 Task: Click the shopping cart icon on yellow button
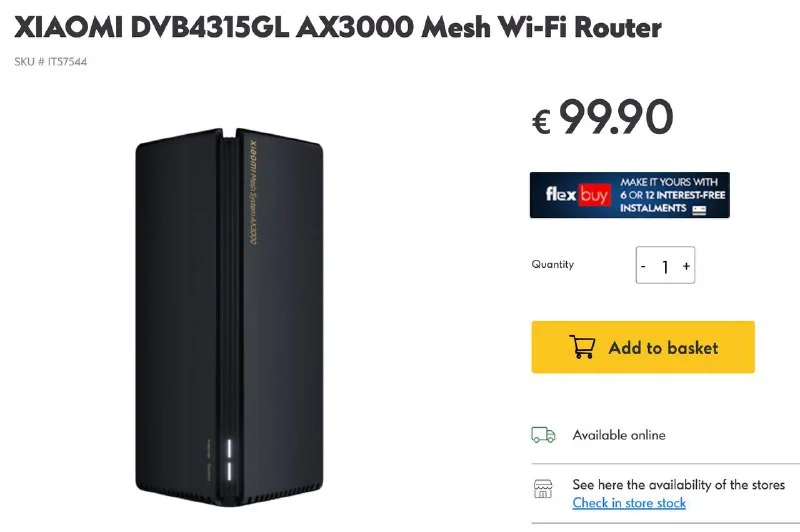click(x=582, y=347)
